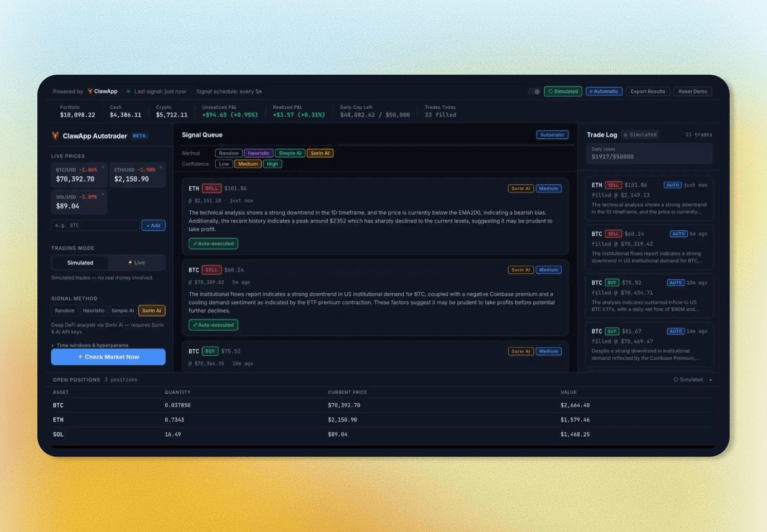Click the SELL badge on ETH signal card

pyautogui.click(x=211, y=188)
